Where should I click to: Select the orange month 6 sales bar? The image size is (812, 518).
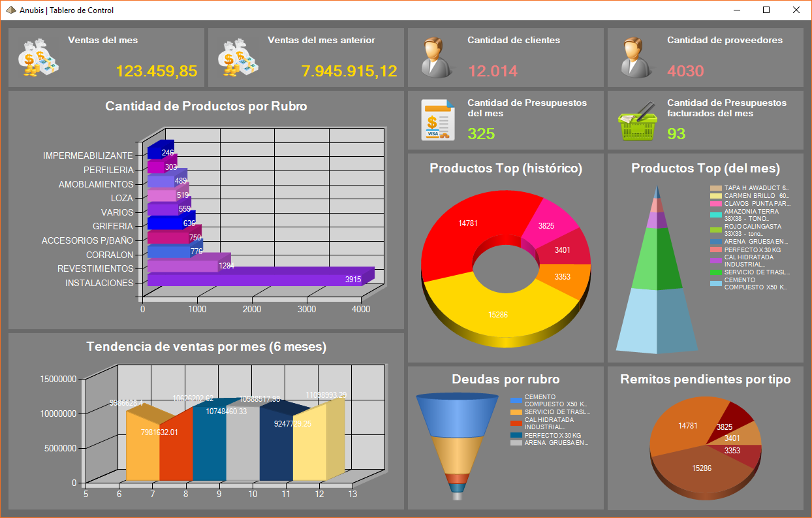click(143, 447)
